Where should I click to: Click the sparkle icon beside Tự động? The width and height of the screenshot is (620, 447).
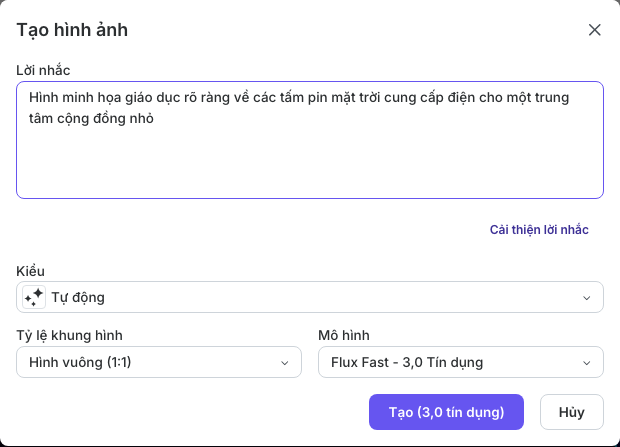(x=34, y=297)
